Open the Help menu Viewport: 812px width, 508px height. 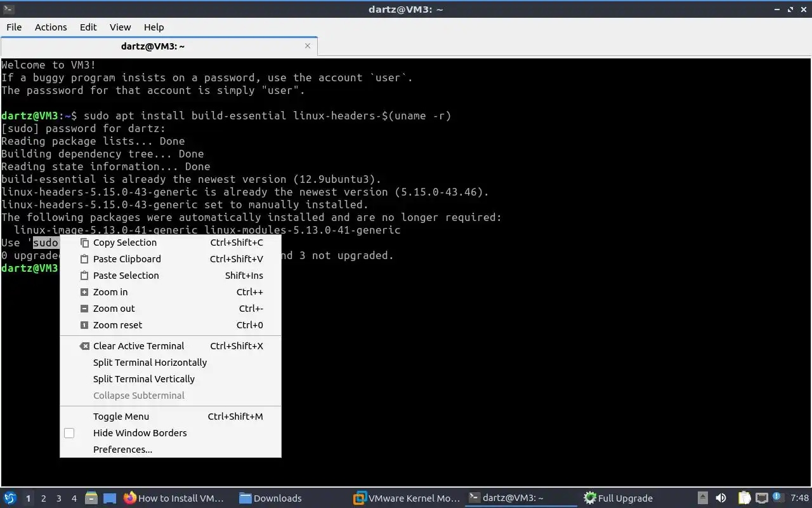pyautogui.click(x=154, y=27)
